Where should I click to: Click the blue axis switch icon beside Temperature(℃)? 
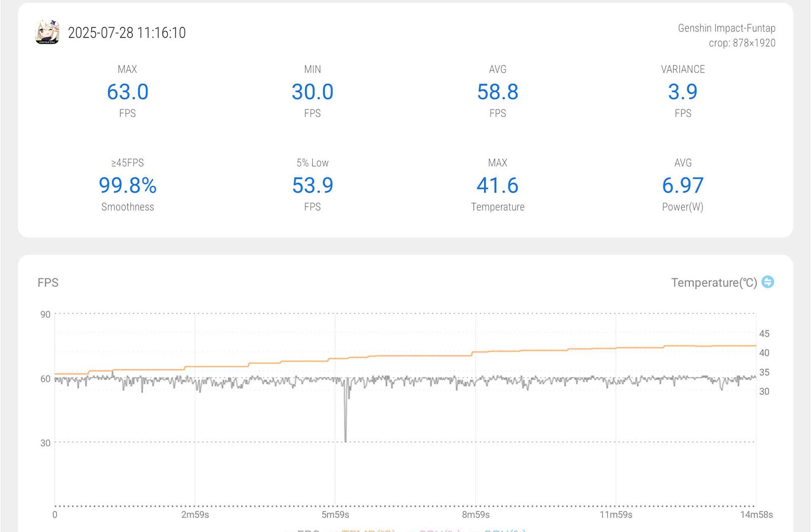[x=767, y=282]
